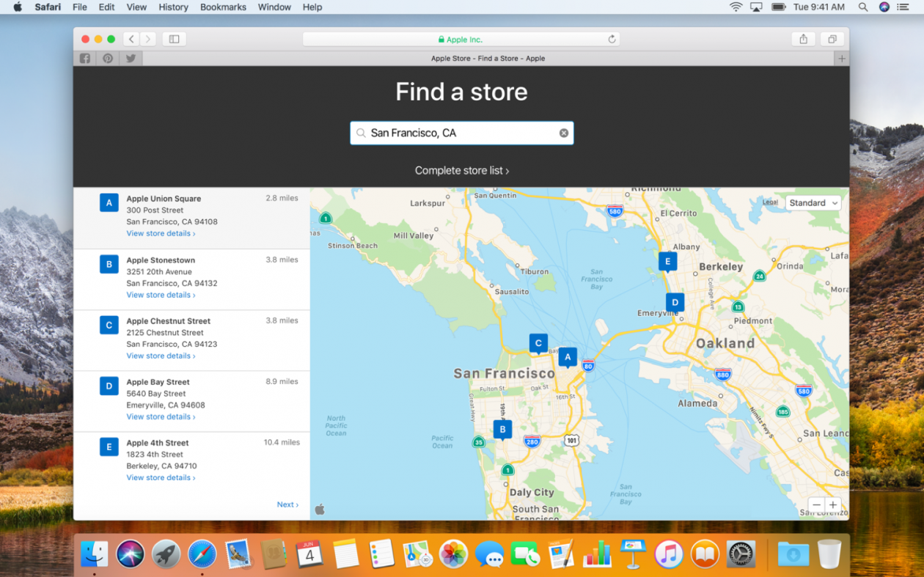Open the Complete store list link

point(461,170)
